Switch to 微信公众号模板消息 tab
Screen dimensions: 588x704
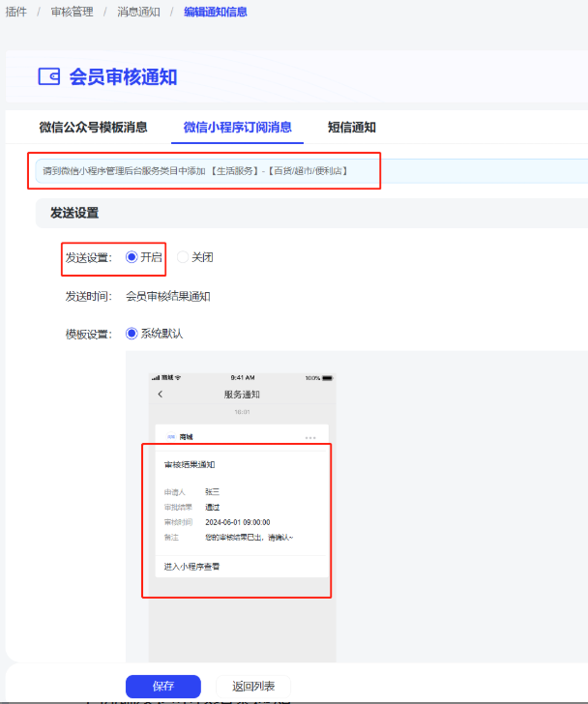(93, 127)
